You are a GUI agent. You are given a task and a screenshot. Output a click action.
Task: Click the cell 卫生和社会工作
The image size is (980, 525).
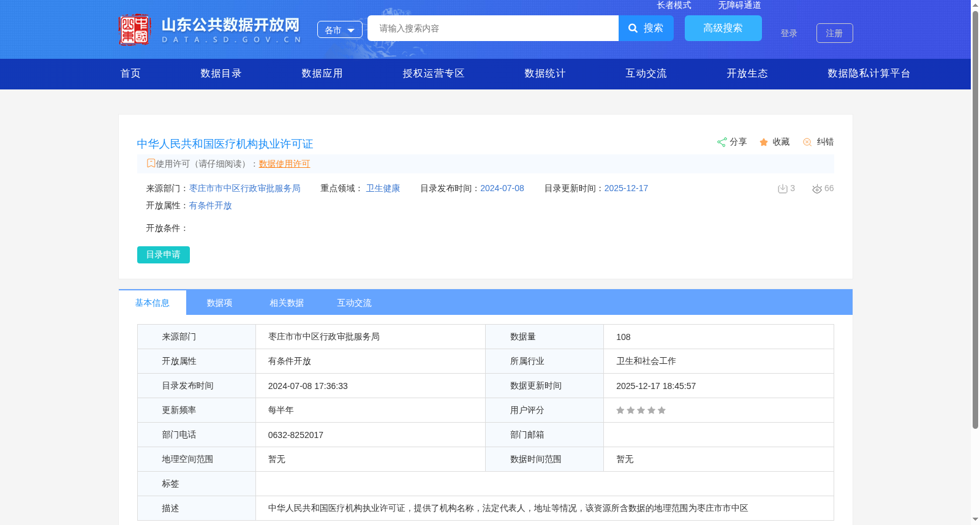[x=646, y=361]
